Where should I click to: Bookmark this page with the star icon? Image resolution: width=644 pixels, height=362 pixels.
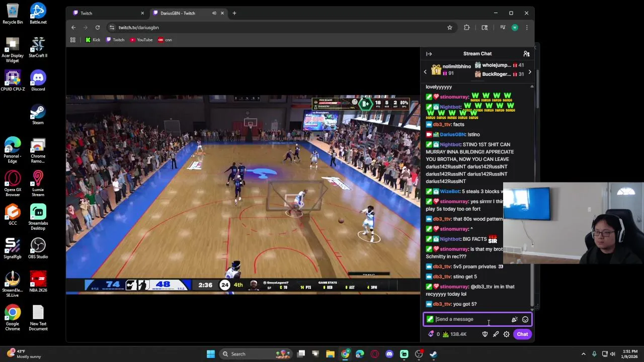tap(450, 28)
